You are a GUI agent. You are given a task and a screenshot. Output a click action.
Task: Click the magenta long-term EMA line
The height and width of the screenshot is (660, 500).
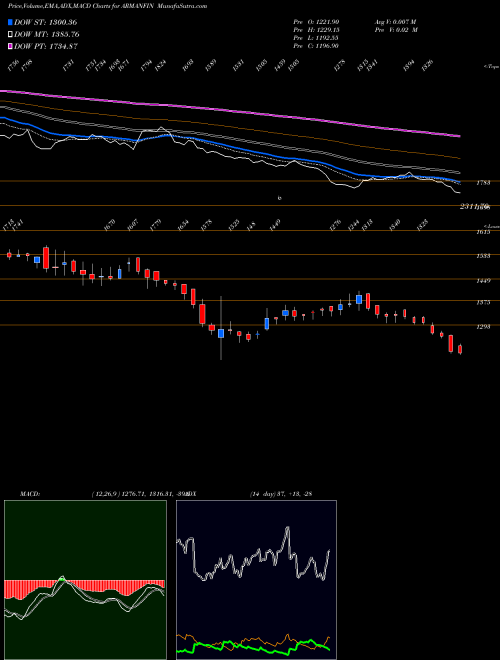[x=229, y=111]
